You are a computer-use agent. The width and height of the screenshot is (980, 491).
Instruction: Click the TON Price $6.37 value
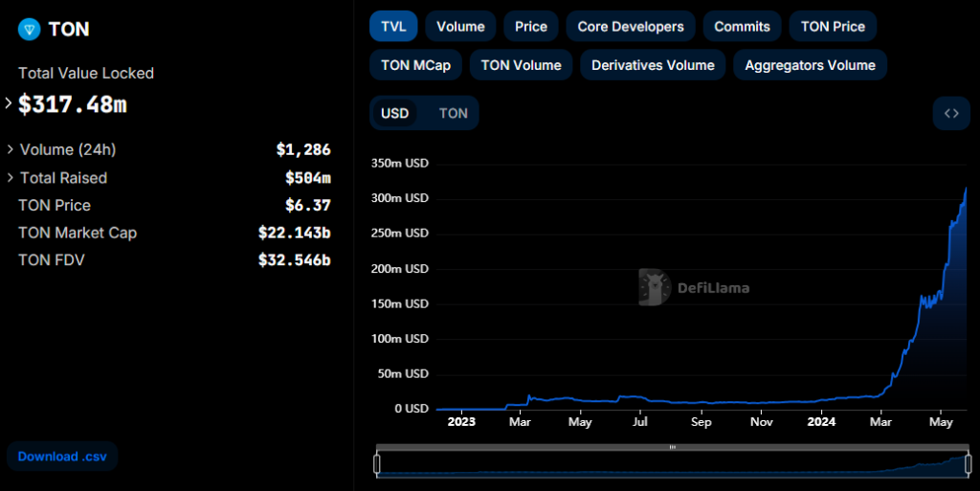pyautogui.click(x=308, y=205)
